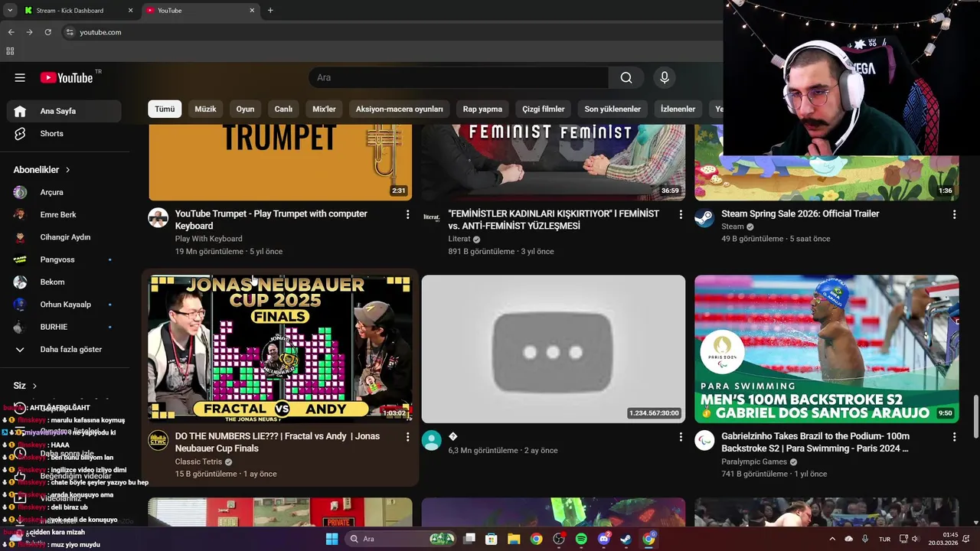Open Literat channel avatar

(x=432, y=217)
